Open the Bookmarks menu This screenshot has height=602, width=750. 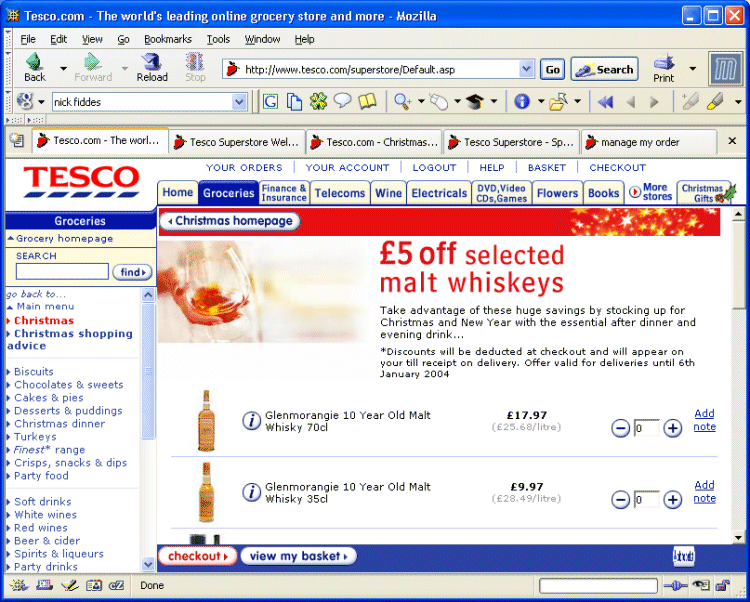[168, 39]
